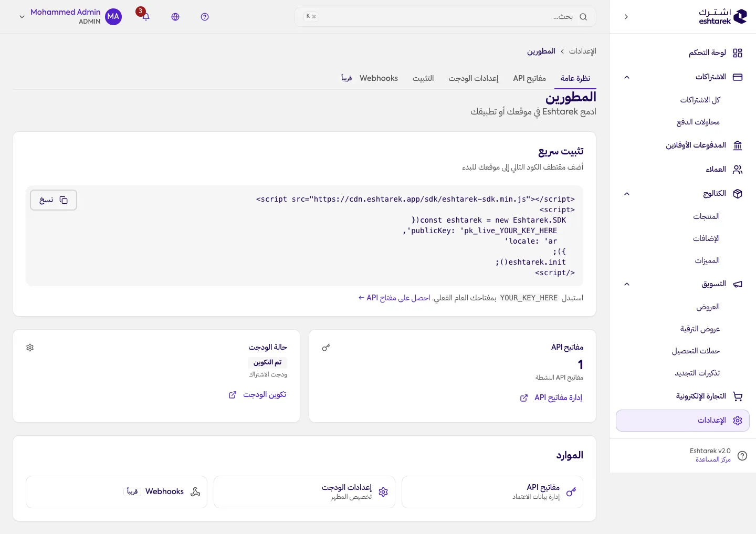Screen dimensions: 756x534
Task: Open حملات التحصيل in sidebar
Action: tap(696, 351)
